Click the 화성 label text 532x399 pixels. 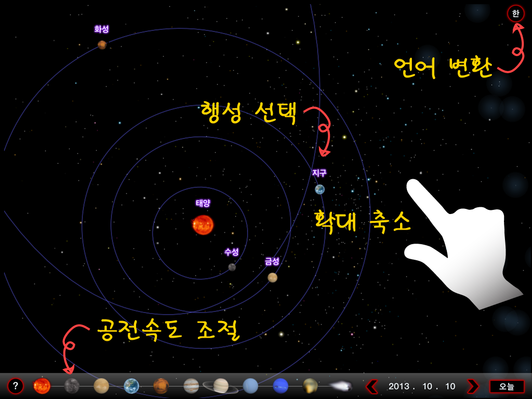tap(101, 29)
